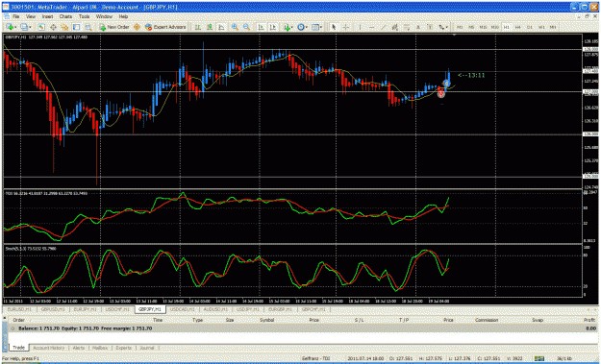Select the Trendline drawing tool

(x=384, y=27)
